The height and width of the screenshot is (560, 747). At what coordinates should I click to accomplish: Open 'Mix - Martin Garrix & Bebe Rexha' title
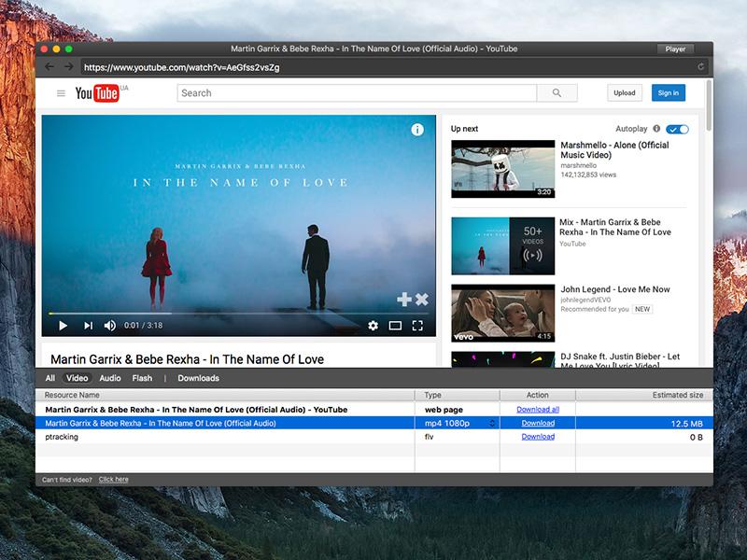click(x=615, y=227)
